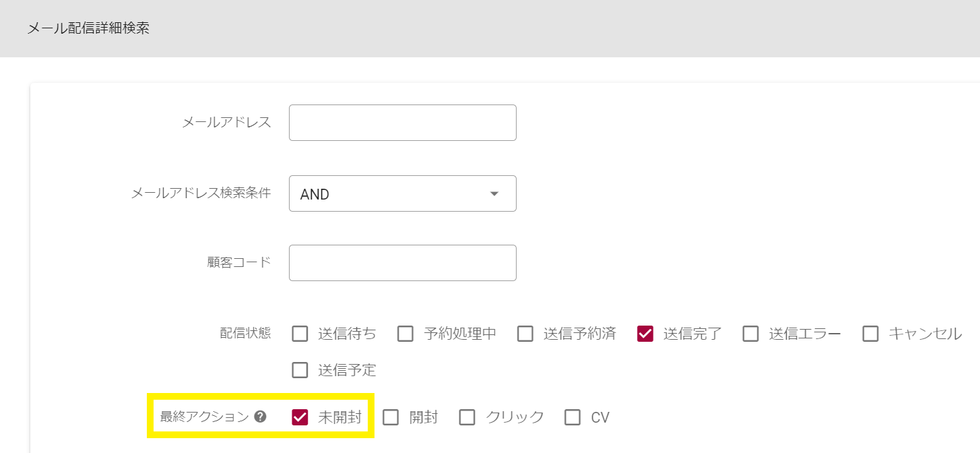
Task: Click the 最終アクション label text
Action: (204, 417)
